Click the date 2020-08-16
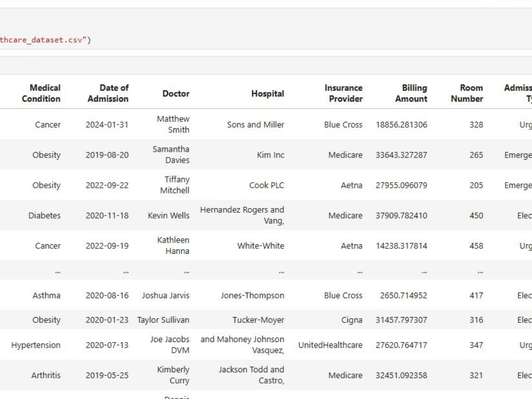Viewport: 532px width, 399px height. [x=107, y=295]
